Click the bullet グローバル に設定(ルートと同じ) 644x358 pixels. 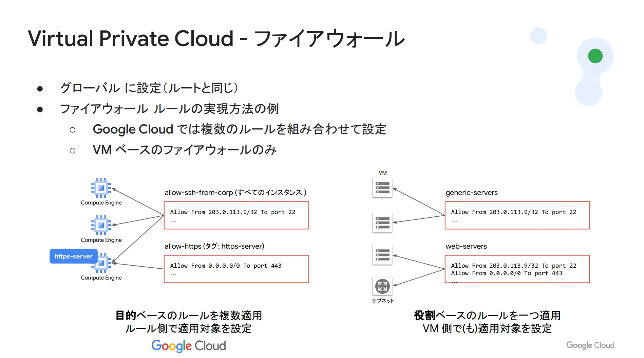tap(149, 88)
